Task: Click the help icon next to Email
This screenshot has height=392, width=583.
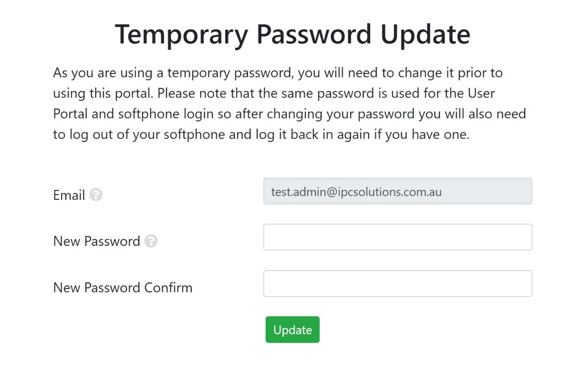Action: [95, 195]
